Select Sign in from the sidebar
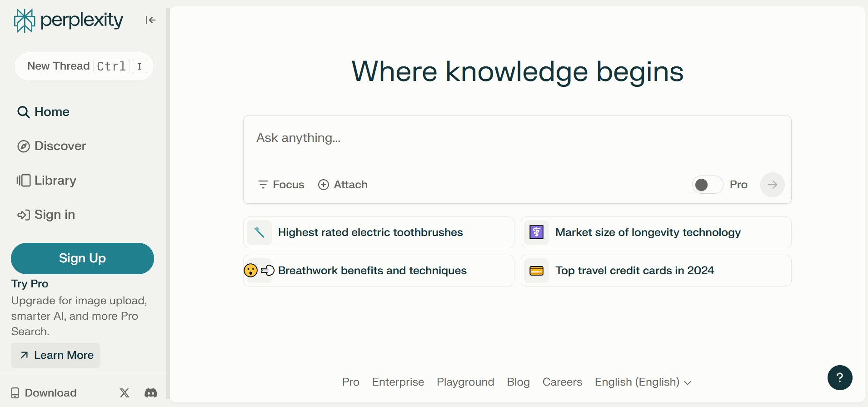 [46, 215]
